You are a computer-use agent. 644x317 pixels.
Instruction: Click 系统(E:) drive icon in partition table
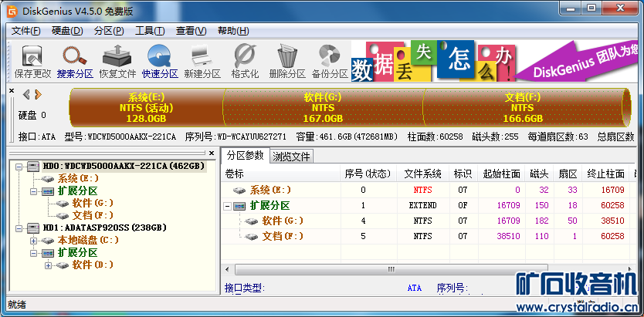(239, 191)
